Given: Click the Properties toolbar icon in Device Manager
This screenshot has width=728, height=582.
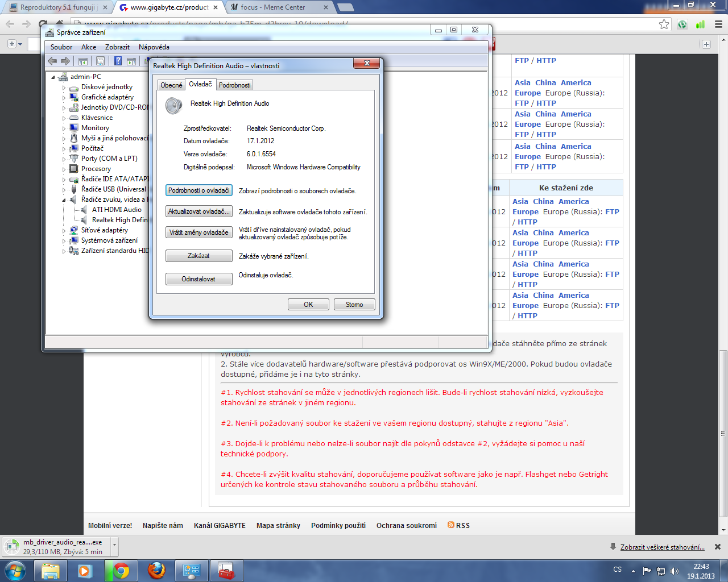Looking at the screenshot, I should tap(100, 61).
